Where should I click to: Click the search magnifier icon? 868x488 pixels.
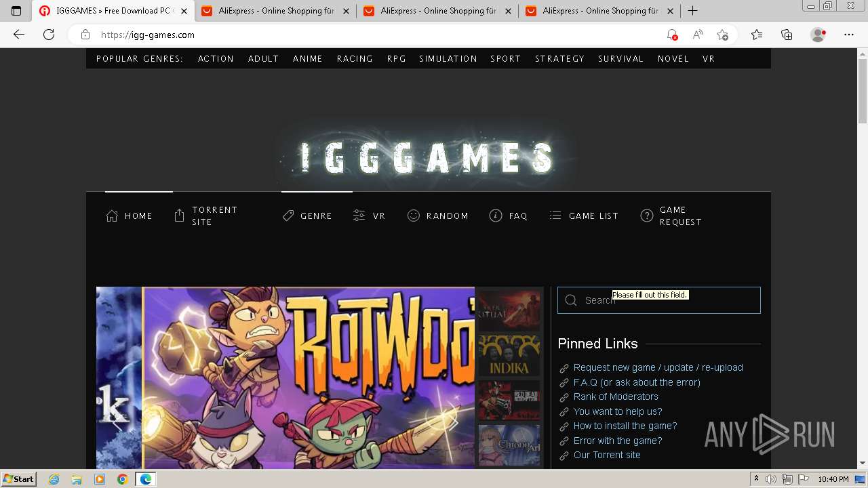point(571,300)
